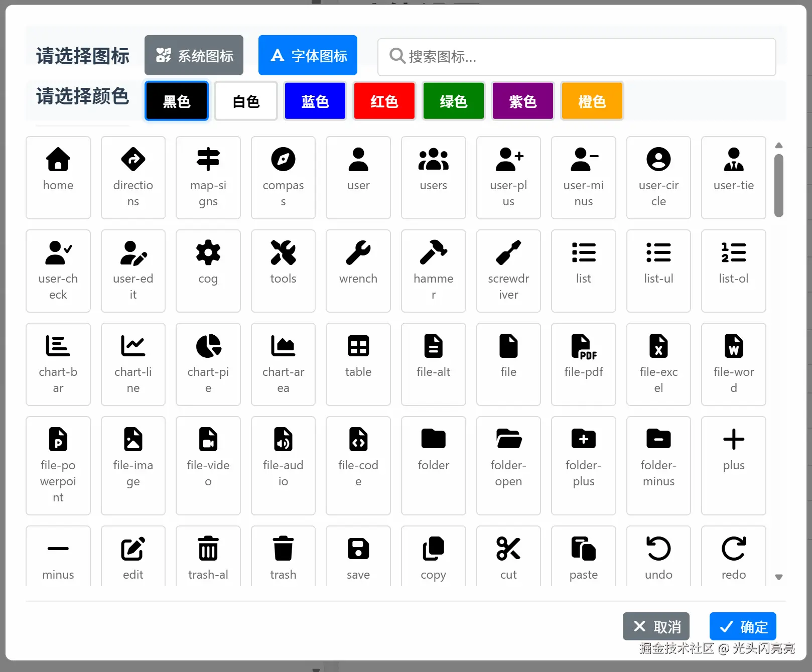Choose the save floppy-disk icon
Viewport: 812px width, 672px height.
click(358, 556)
